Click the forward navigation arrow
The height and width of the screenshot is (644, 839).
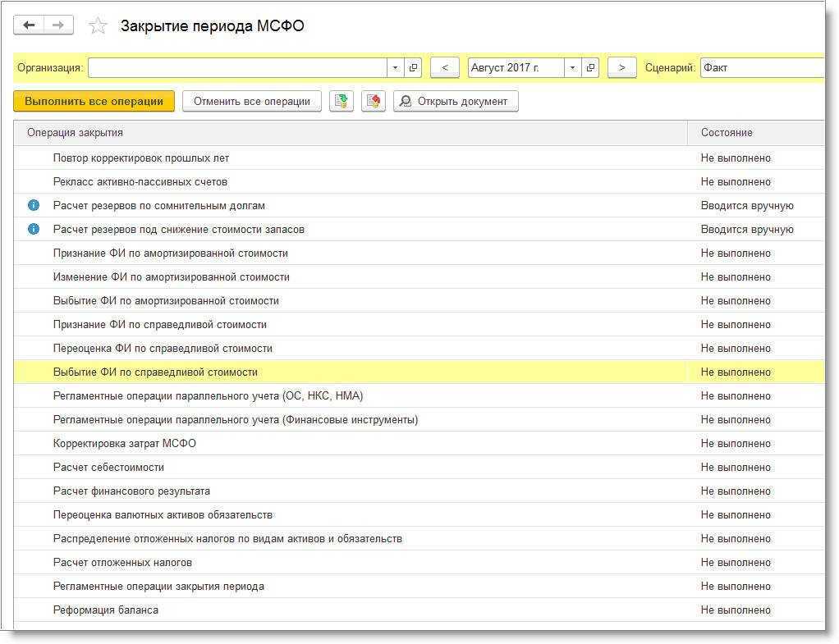[x=58, y=25]
